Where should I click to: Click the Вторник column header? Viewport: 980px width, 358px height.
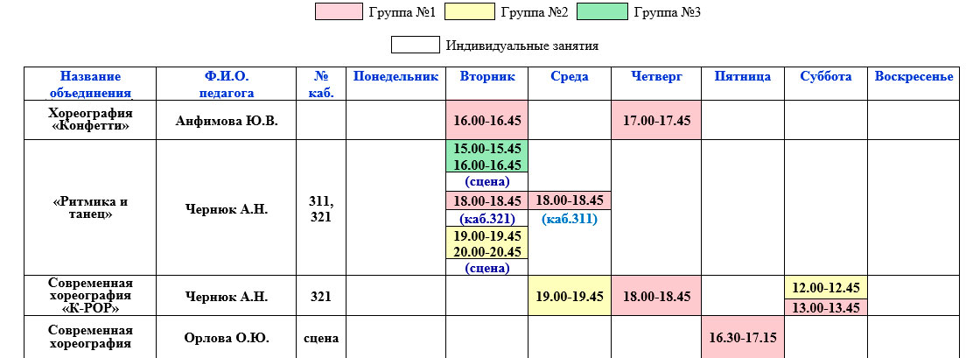[x=487, y=77]
